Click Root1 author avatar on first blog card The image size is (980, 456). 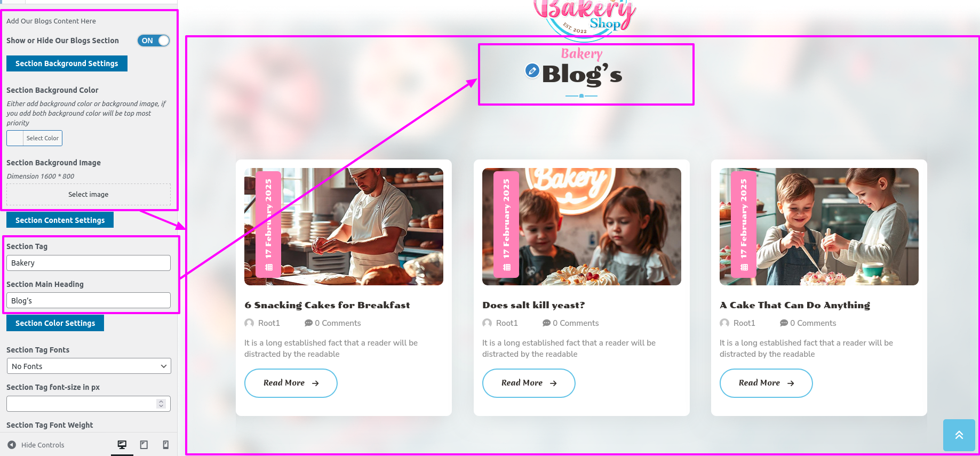[x=249, y=323]
